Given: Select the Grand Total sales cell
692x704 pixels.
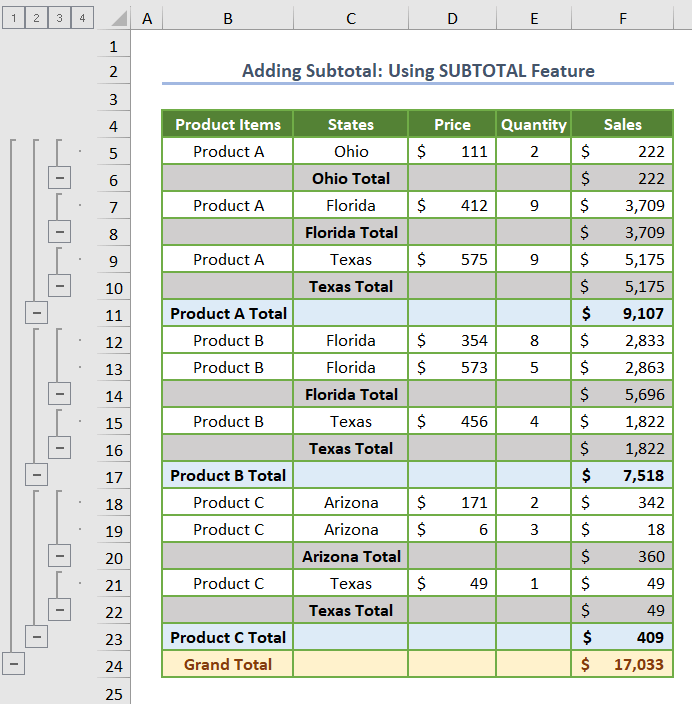Looking at the screenshot, I should click(622, 664).
